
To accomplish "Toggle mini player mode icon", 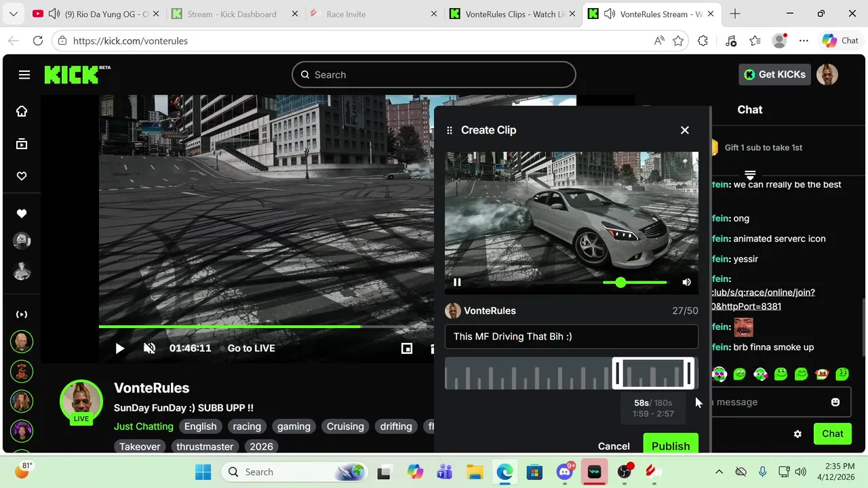I will click(x=407, y=348).
